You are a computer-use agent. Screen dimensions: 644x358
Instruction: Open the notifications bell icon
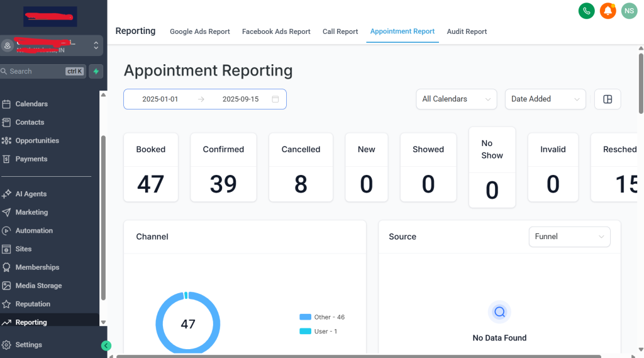607,11
